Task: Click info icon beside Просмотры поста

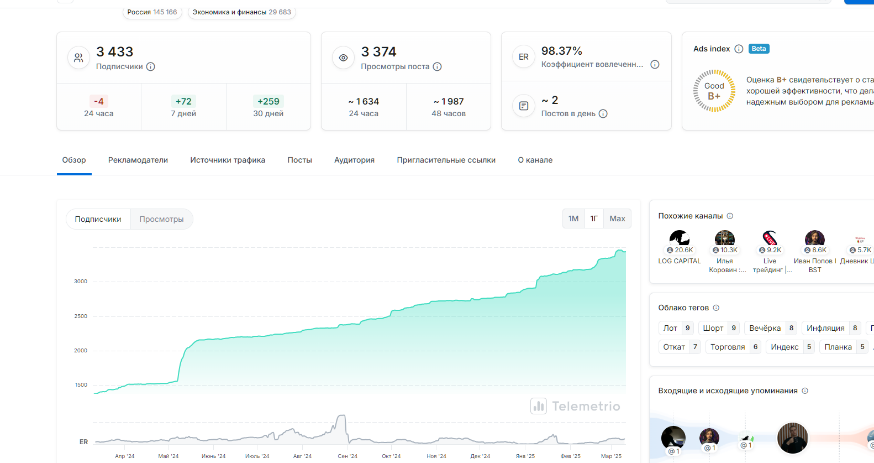Action: click(x=437, y=67)
